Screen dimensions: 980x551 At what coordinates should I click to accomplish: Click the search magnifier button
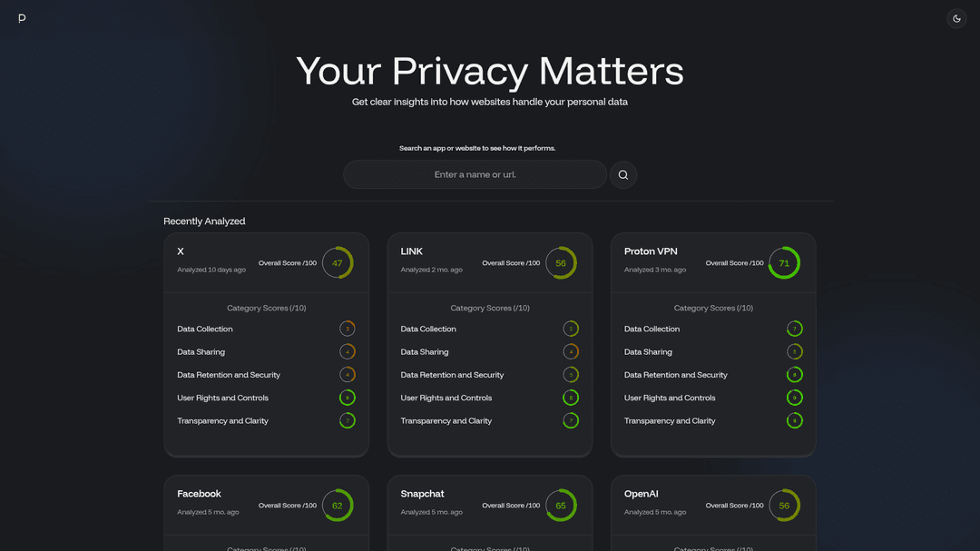623,175
